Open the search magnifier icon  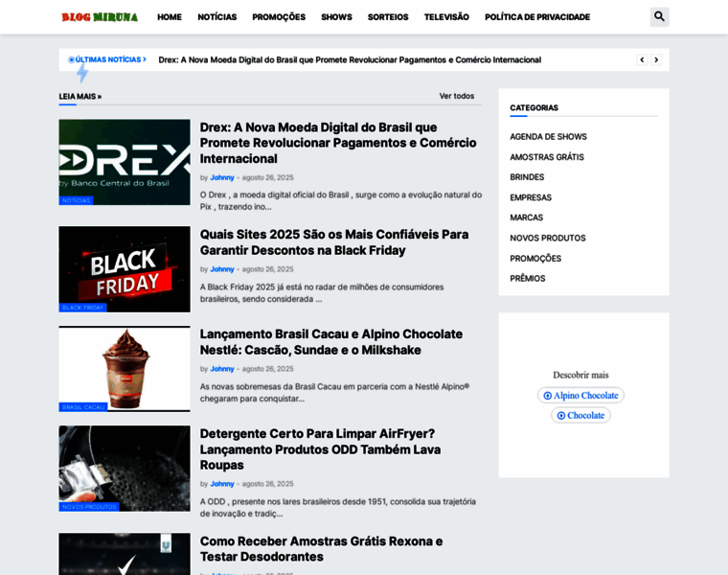tap(659, 16)
